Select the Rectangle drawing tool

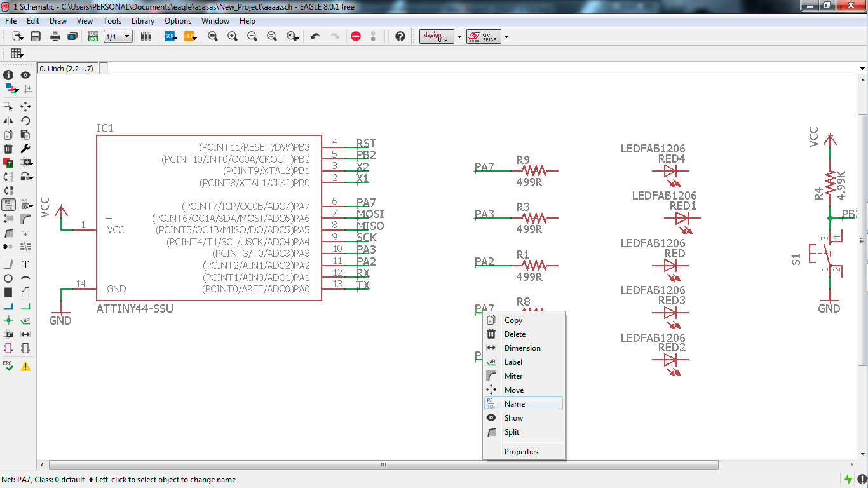click(8, 292)
